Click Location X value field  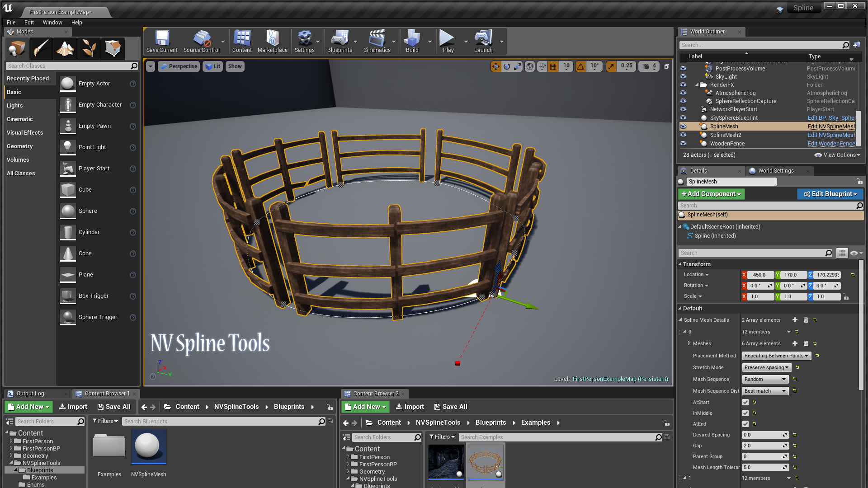point(761,275)
